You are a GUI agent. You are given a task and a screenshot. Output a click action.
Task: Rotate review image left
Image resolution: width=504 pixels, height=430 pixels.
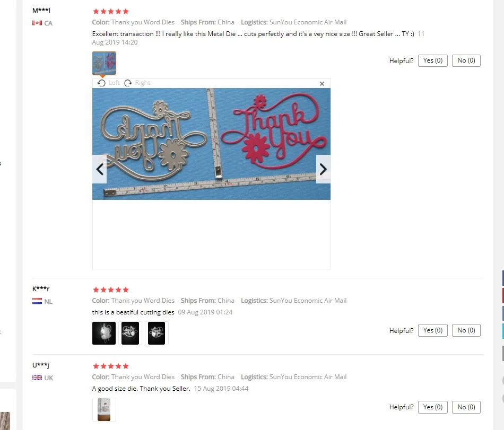(108, 83)
